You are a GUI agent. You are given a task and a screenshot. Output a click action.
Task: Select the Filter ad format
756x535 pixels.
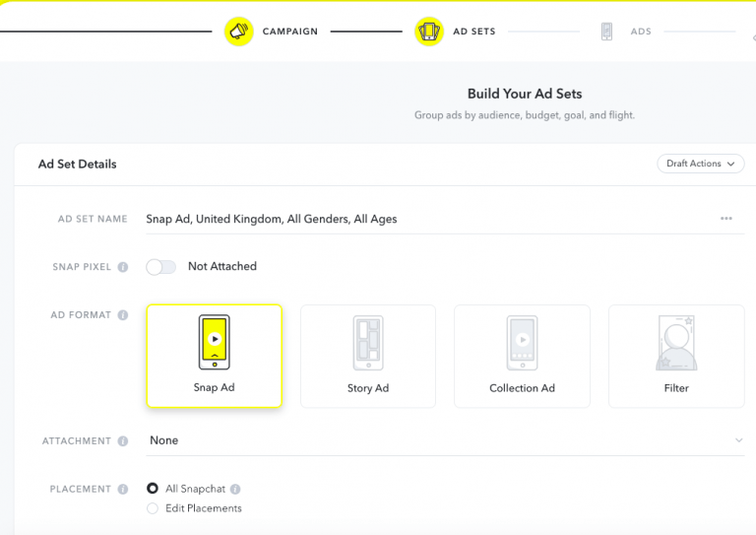(676, 356)
